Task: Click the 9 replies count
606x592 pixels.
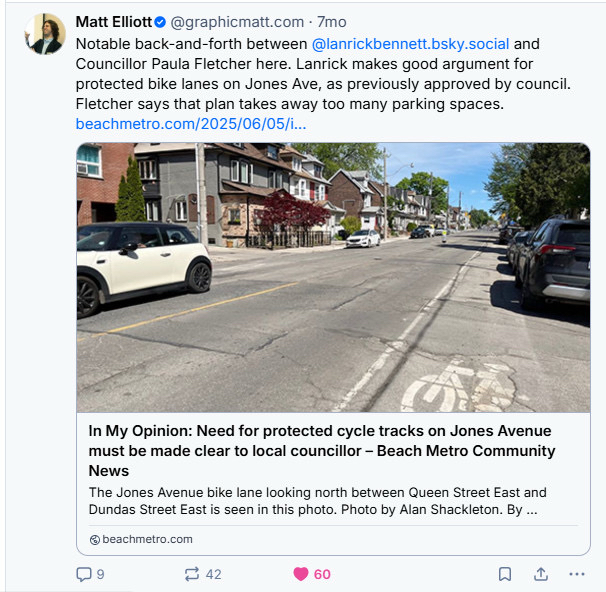Action: click(100, 574)
